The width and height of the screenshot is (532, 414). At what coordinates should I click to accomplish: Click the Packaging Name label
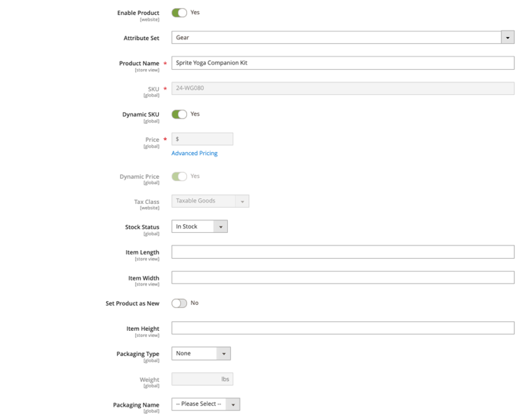click(136, 405)
